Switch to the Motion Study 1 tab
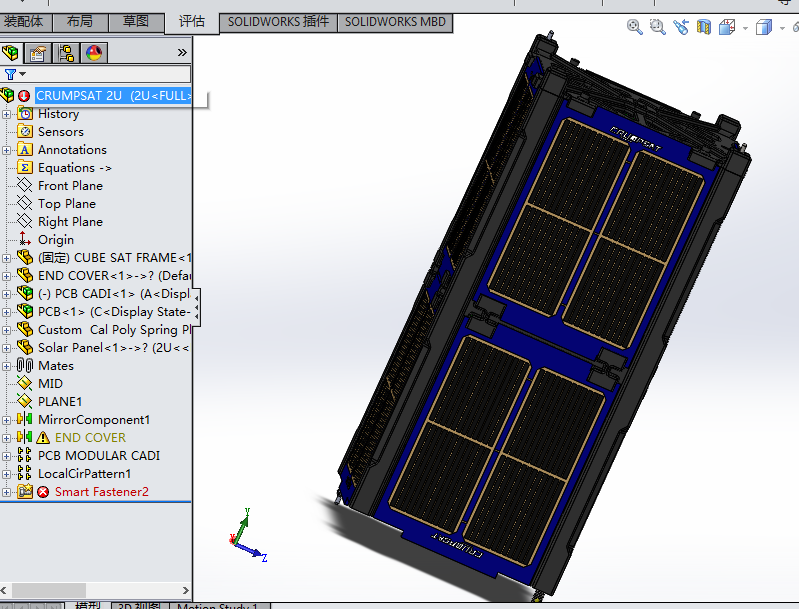The width and height of the screenshot is (799, 609). [218, 606]
